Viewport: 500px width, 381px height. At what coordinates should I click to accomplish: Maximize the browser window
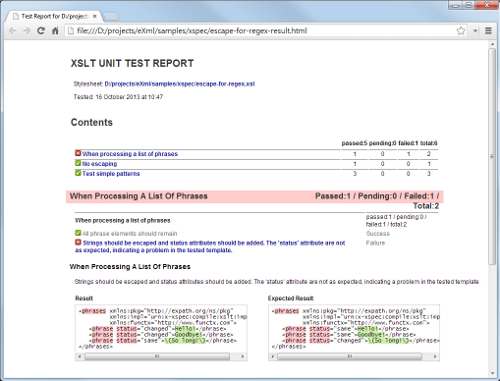point(468,5)
